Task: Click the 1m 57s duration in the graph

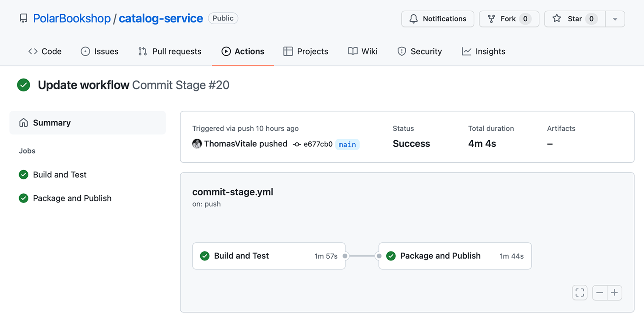Action: point(326,256)
